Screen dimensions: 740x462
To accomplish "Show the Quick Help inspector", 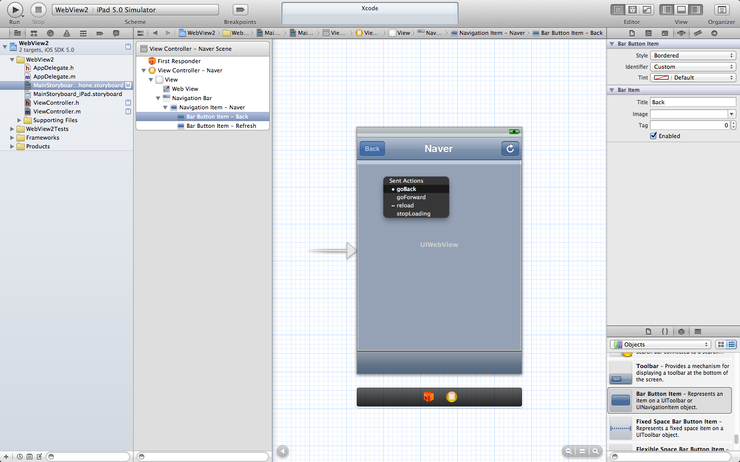I will (x=648, y=33).
